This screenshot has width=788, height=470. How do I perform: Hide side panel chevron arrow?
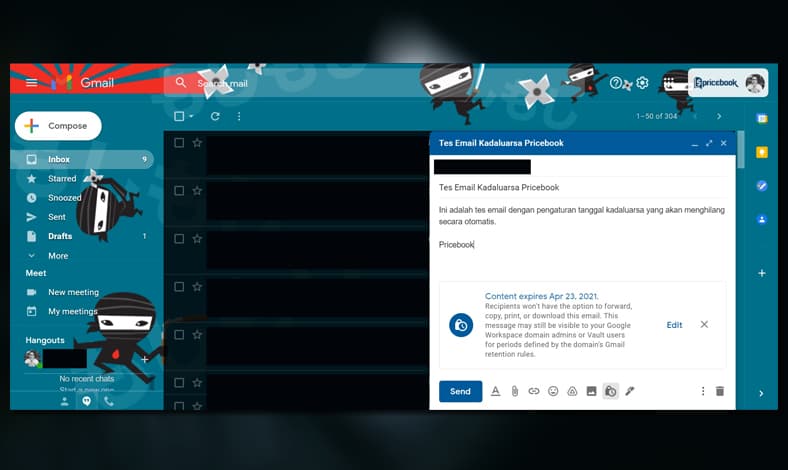point(761,393)
